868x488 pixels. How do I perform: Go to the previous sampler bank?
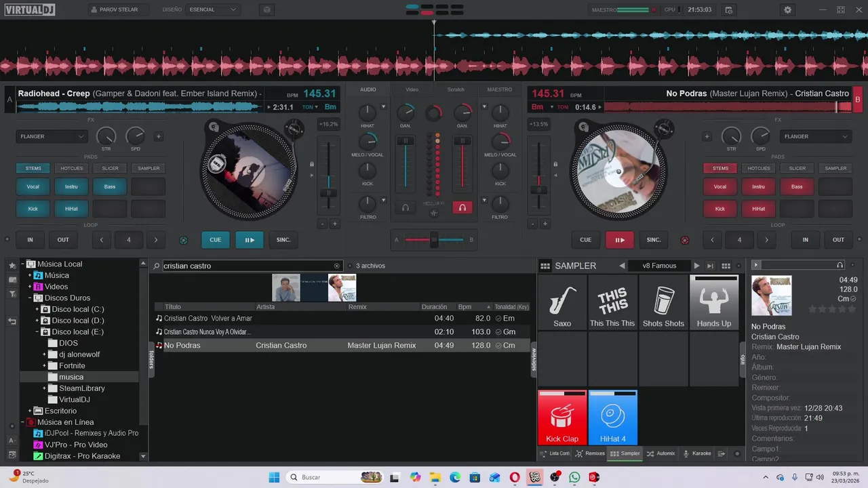[x=622, y=266]
